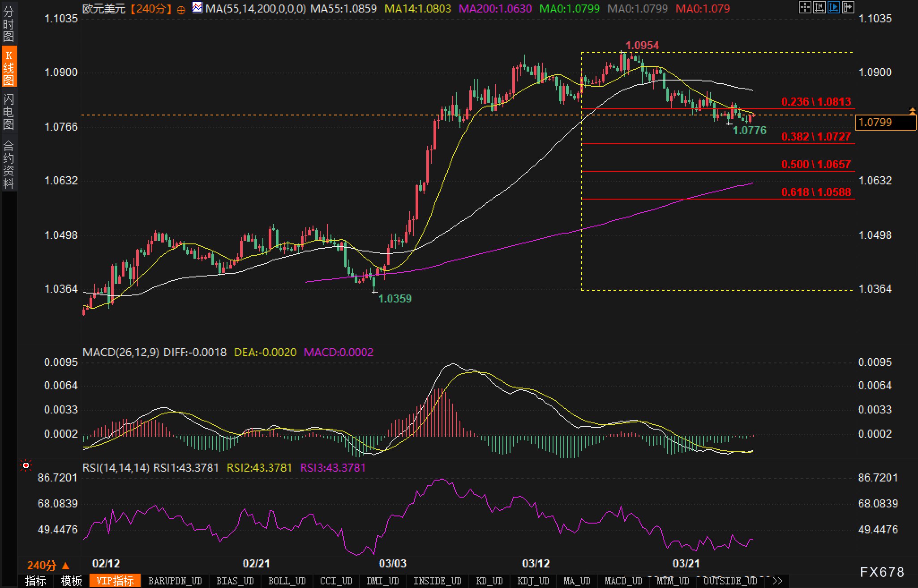This screenshot has height=588, width=918.
Task: Apply the BOLL_UD indicator
Action: (x=287, y=581)
